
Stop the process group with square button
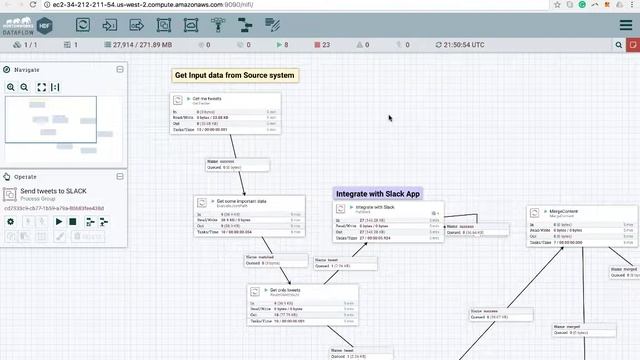pos(73,222)
